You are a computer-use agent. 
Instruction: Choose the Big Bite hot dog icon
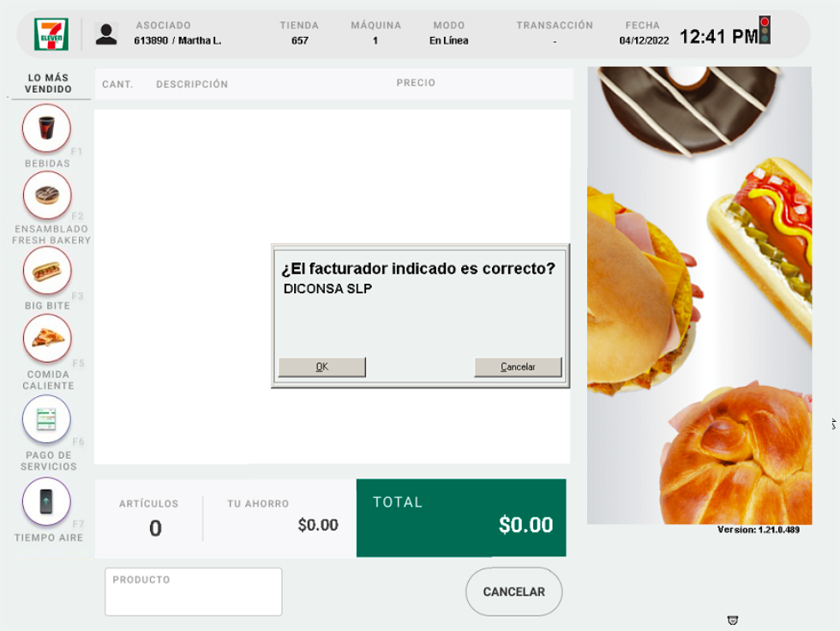47,271
